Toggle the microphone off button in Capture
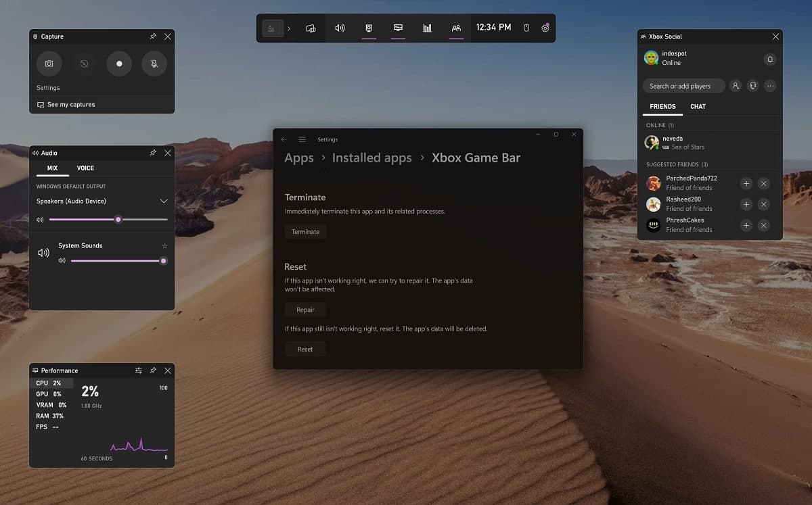The width and height of the screenshot is (812, 505). click(154, 64)
